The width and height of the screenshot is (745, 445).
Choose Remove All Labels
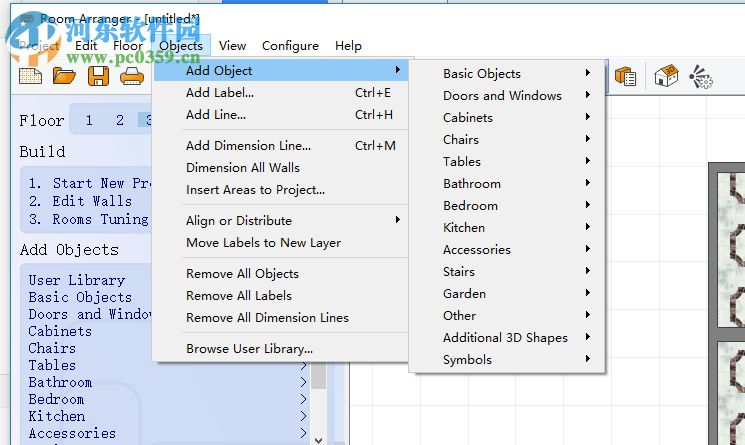281,295
